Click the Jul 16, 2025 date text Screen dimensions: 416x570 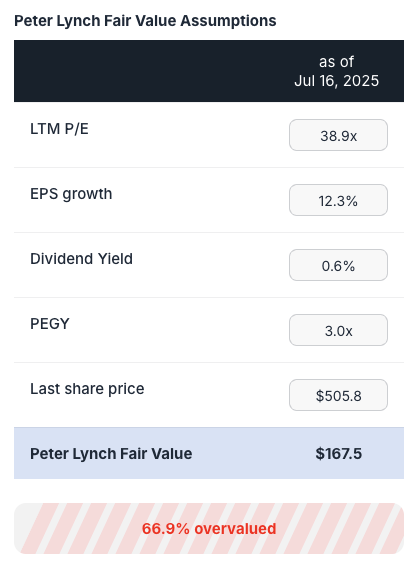(336, 81)
